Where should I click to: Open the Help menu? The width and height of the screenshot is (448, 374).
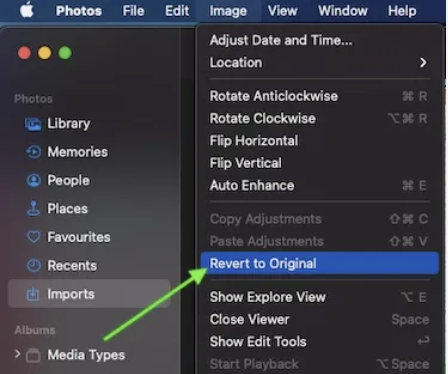tap(402, 11)
